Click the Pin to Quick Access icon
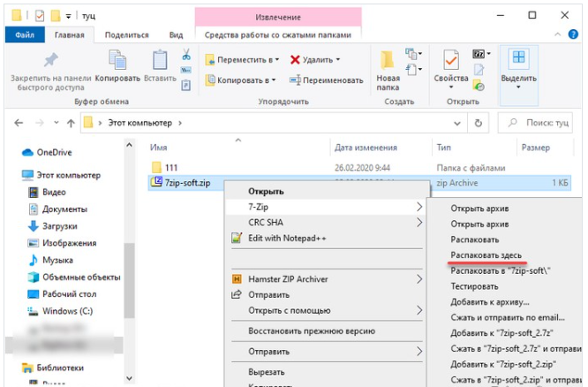The width and height of the screenshot is (588, 387). 51,60
